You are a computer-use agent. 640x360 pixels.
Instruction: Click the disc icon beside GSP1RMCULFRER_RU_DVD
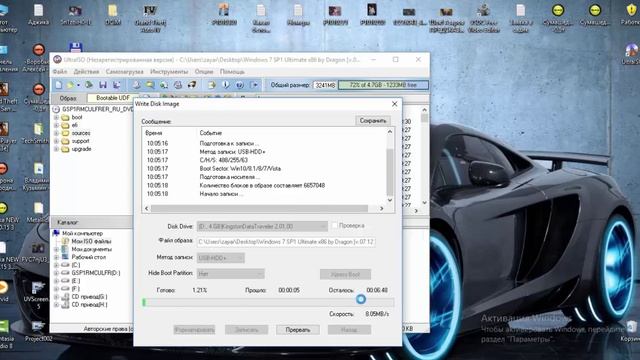click(x=56, y=109)
